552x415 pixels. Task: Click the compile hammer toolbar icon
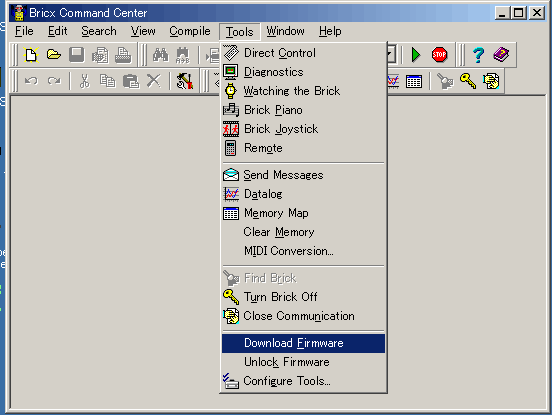pyautogui.click(x=185, y=81)
